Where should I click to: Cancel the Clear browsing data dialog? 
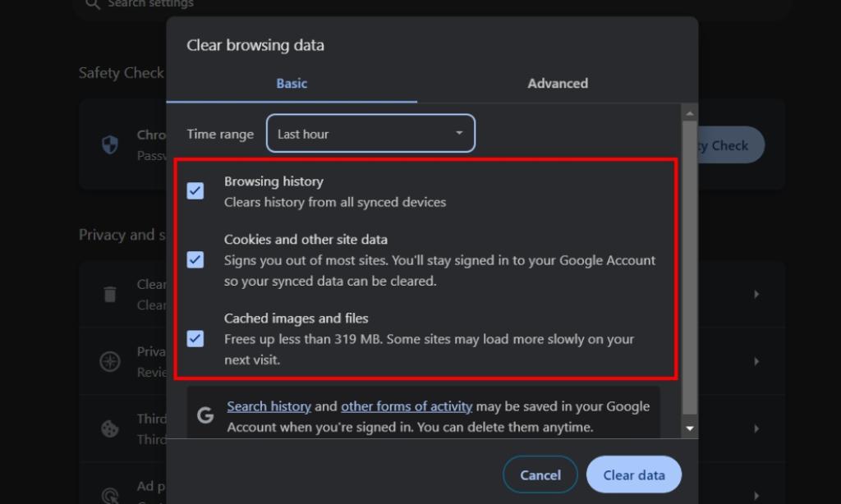pos(540,474)
